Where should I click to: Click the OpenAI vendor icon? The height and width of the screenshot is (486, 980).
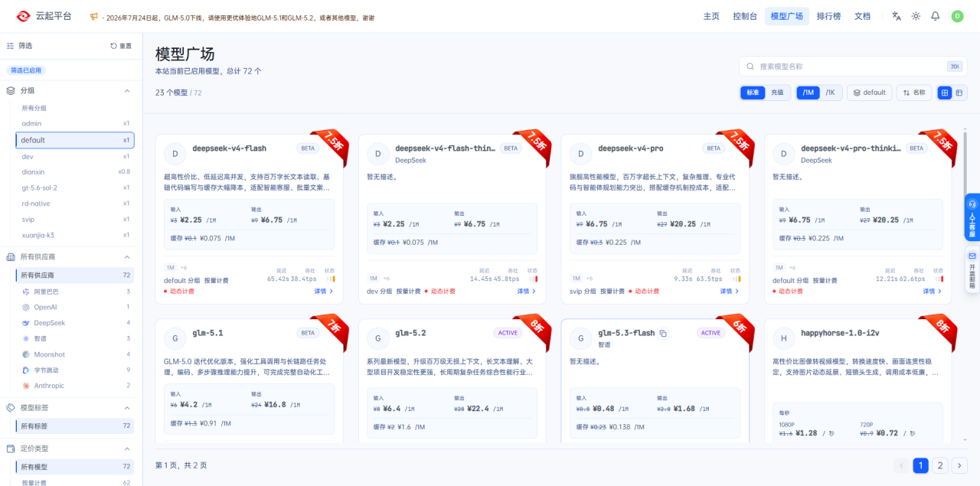26,307
